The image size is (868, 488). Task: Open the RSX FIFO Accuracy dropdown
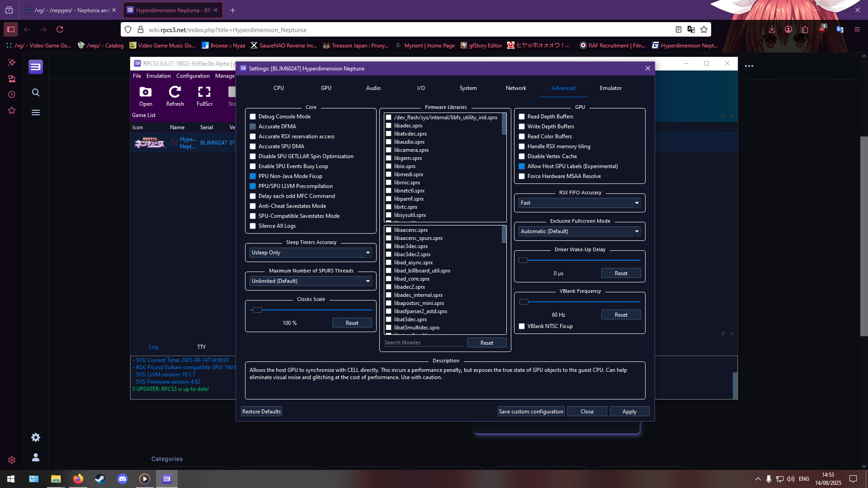point(580,203)
